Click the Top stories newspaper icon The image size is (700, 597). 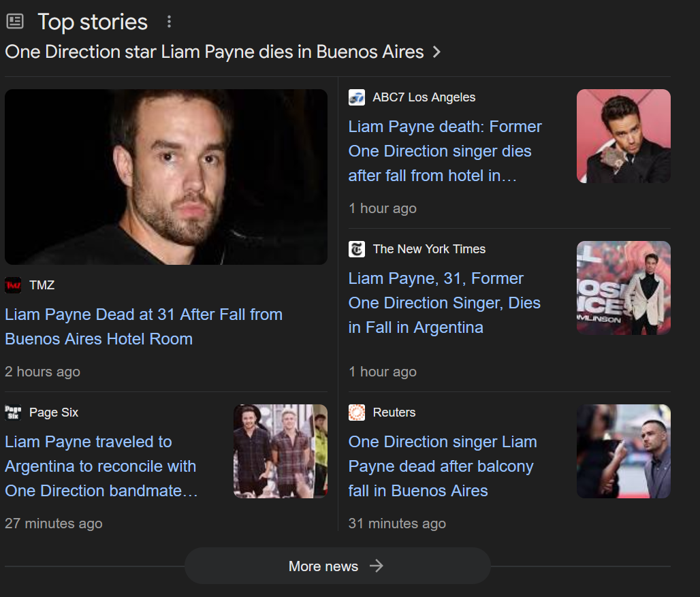click(15, 21)
